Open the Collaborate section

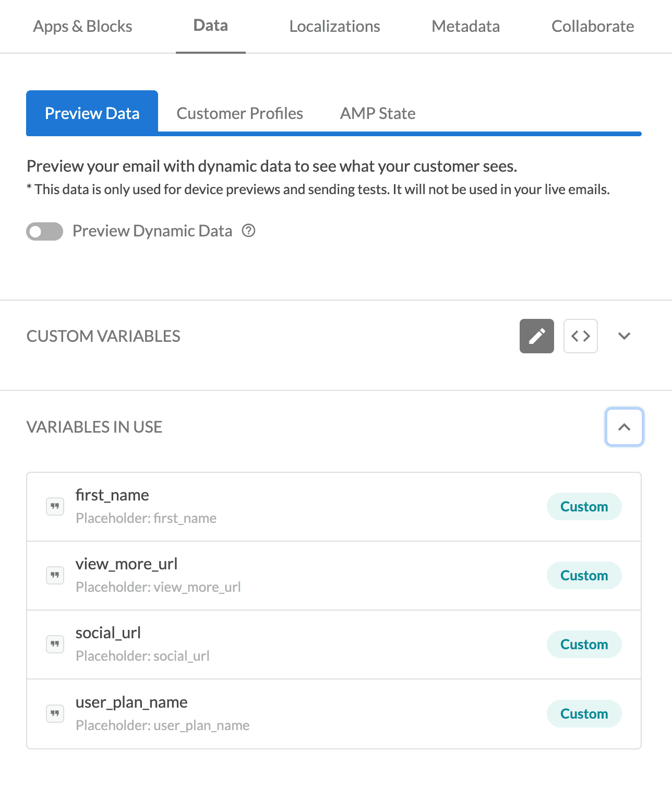pyautogui.click(x=592, y=26)
